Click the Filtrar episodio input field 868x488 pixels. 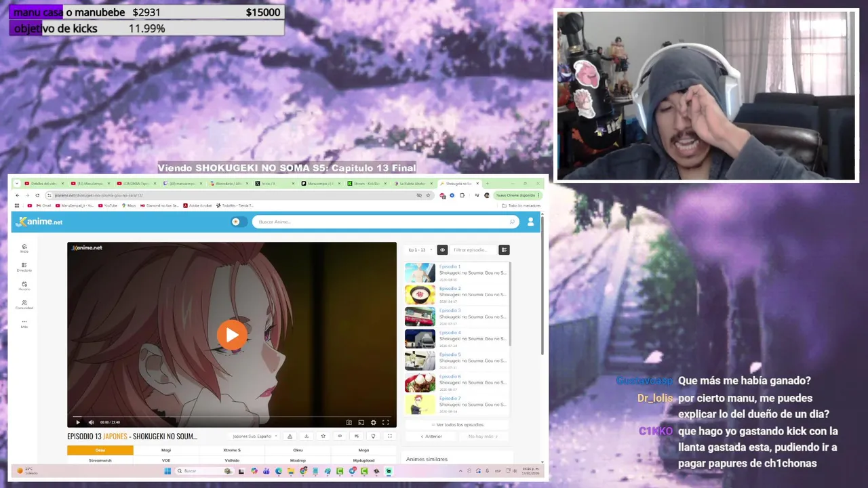(x=473, y=250)
